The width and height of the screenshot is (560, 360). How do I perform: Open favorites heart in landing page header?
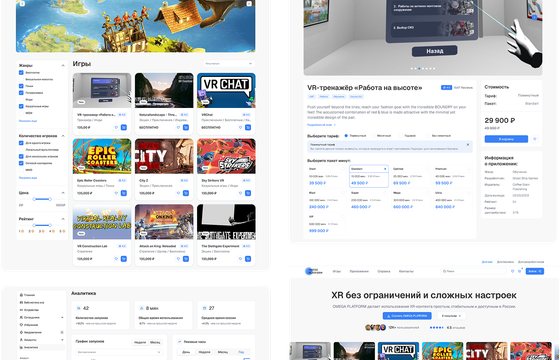(x=512, y=271)
